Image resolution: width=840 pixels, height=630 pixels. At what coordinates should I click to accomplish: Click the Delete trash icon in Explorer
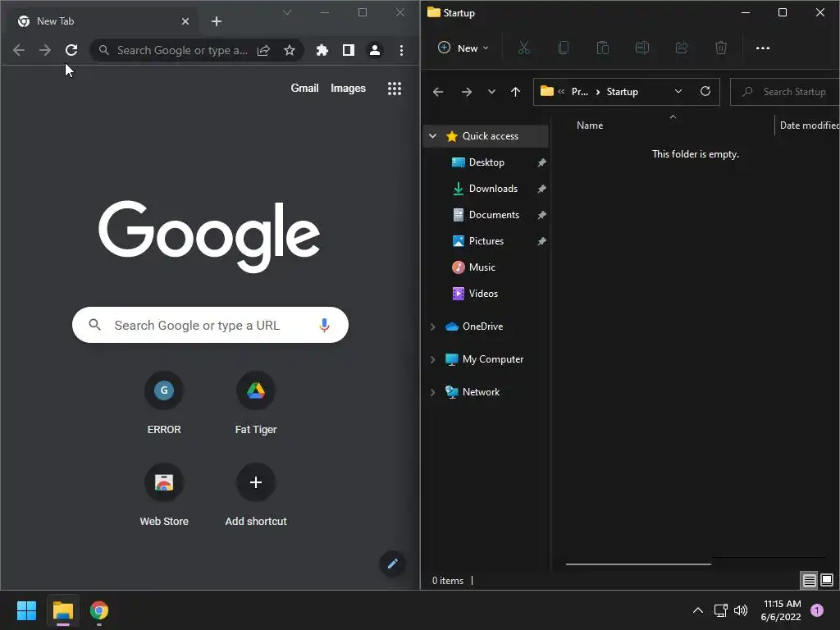coord(721,48)
